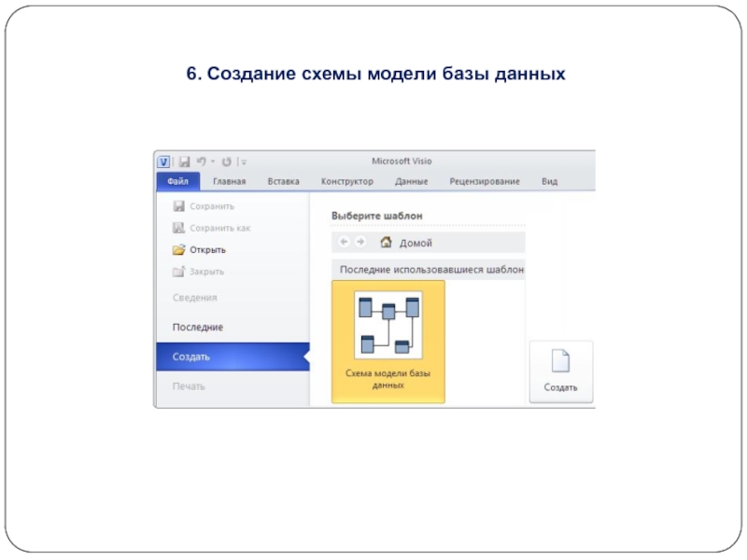This screenshot has width=747, height=560.
Task: Click the save icon in quick access toolbar
Action: pyautogui.click(x=184, y=161)
